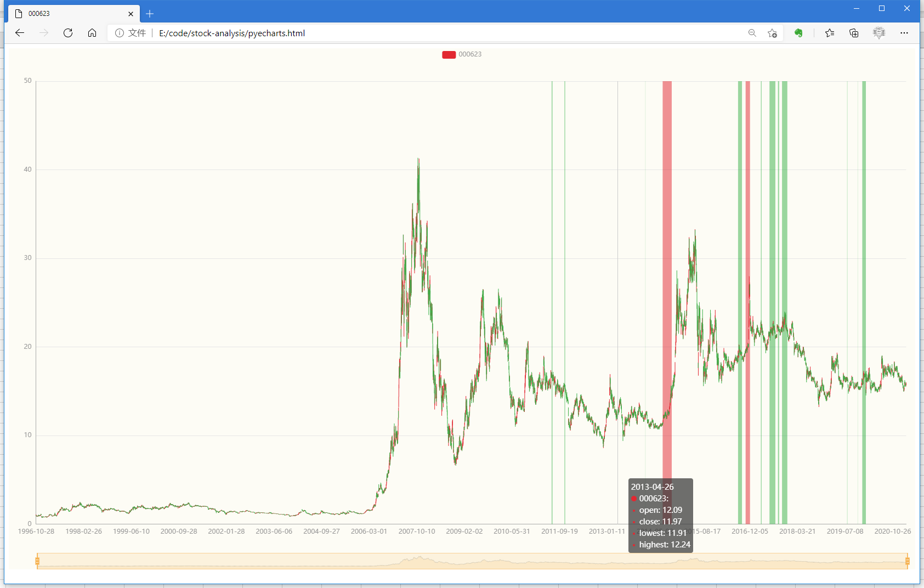924x588 pixels.
Task: Go back to the previous page
Action: [20, 33]
